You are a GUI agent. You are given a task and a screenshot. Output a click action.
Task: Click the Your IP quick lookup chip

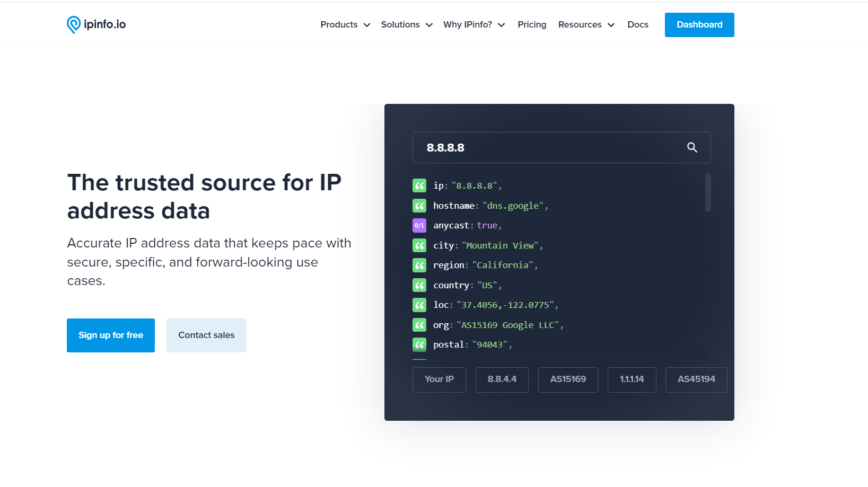[x=439, y=379]
